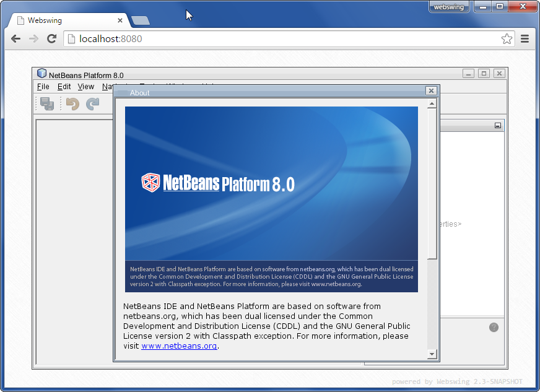Viewport: 540px width, 392px height.
Task: Select the Webswing browser tab
Action: pyautogui.click(x=69, y=20)
